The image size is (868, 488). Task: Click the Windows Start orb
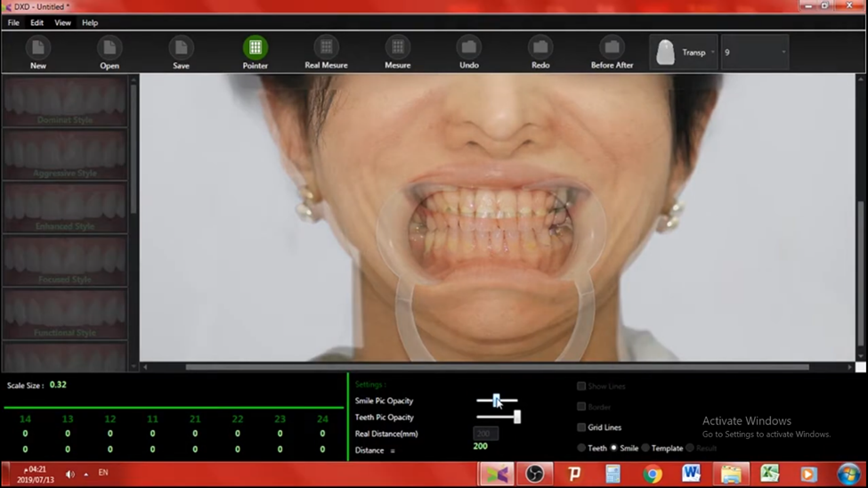tap(848, 474)
